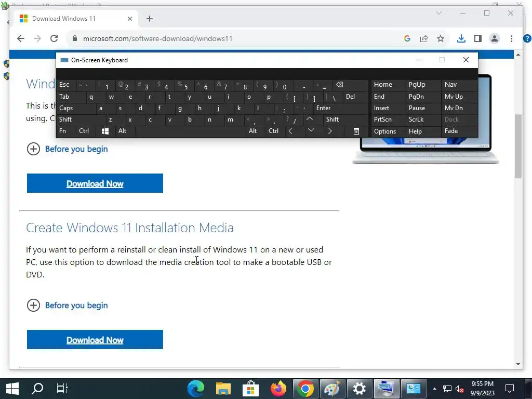Viewport: 532px width, 399px height.
Task: Toggle left Ctrl on On-Screen Keyboard
Action: pos(86,131)
